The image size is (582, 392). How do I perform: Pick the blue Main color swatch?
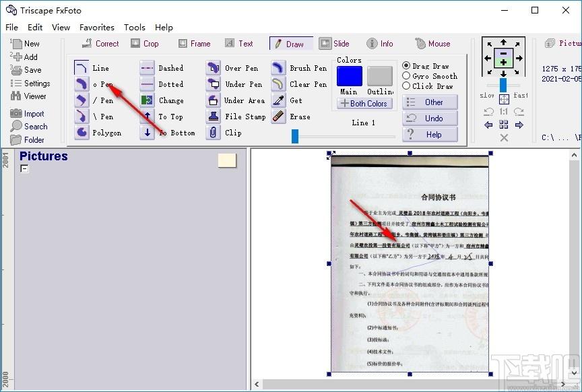[x=350, y=76]
